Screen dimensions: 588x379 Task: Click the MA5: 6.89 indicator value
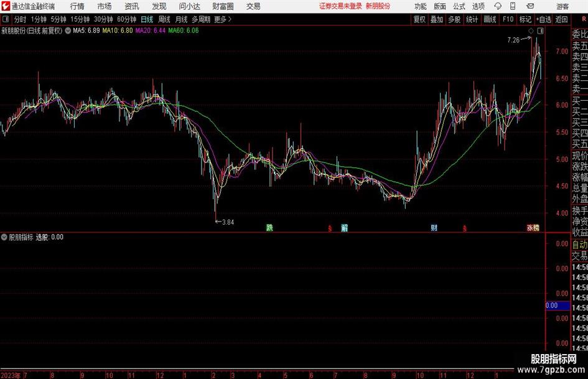86,30
